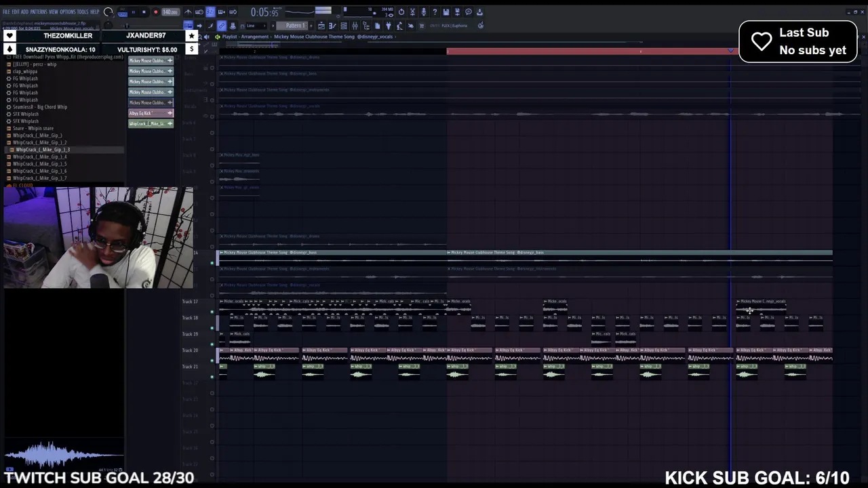Click the question mark help icon
The width and height of the screenshot is (868, 488).
pos(435,12)
